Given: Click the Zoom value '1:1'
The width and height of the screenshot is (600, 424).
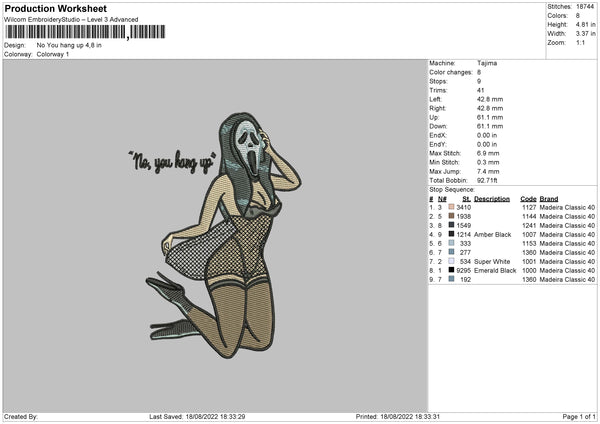Looking at the screenshot, I should (x=580, y=42).
